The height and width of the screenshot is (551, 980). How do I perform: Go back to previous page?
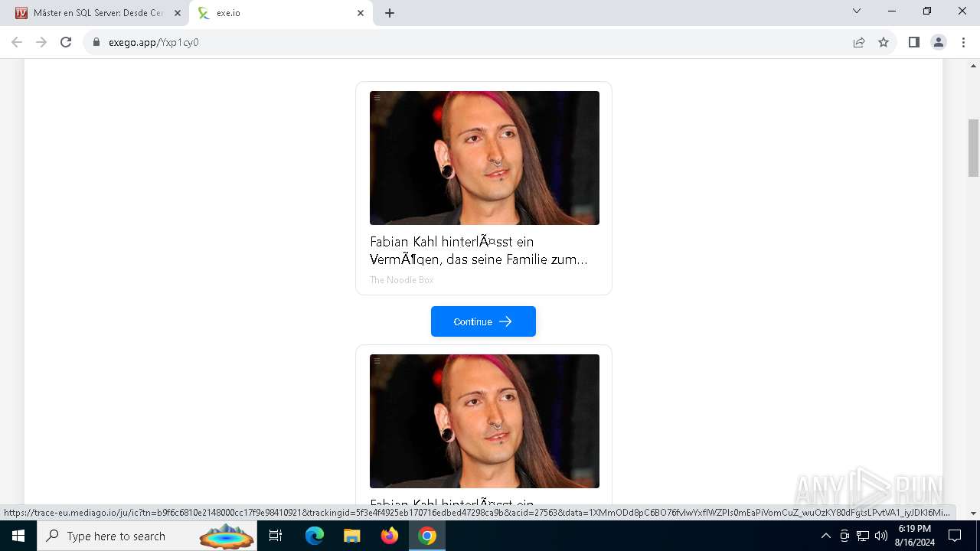tap(17, 42)
